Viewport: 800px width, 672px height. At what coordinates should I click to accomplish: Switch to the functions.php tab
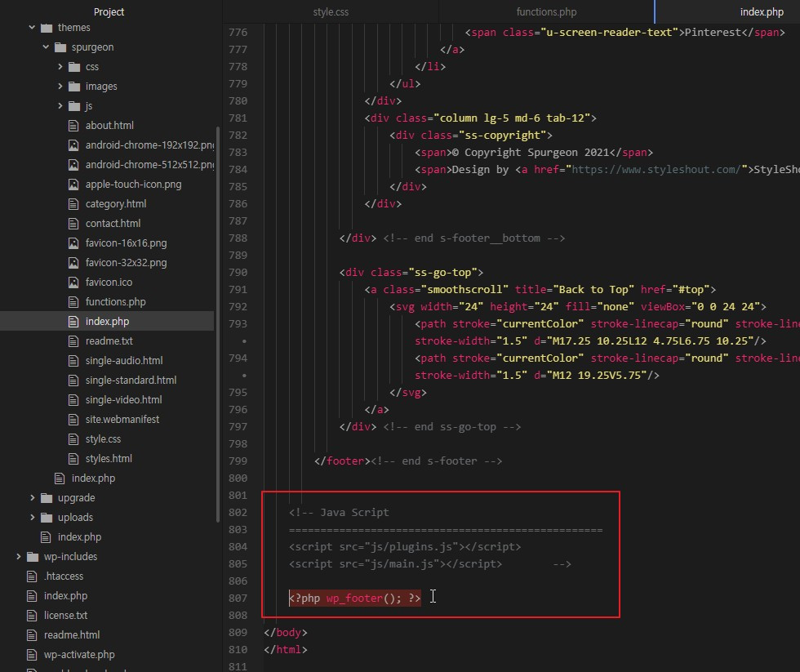(x=546, y=11)
